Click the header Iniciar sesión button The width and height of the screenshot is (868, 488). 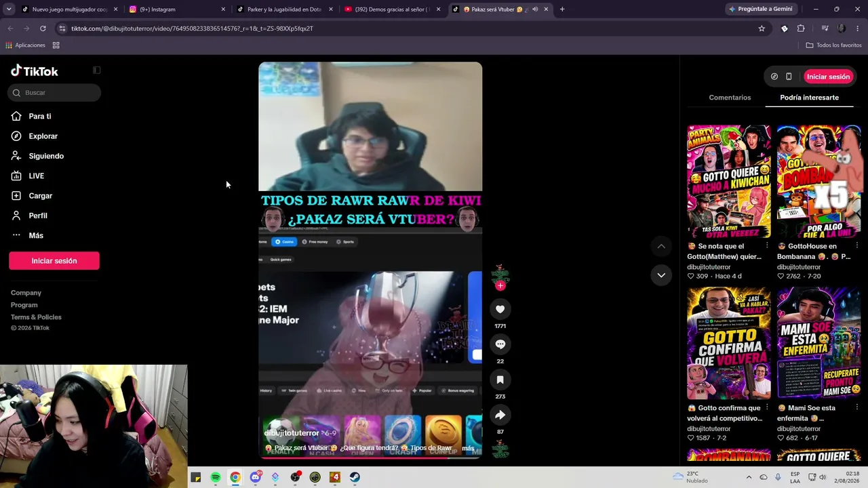(828, 77)
